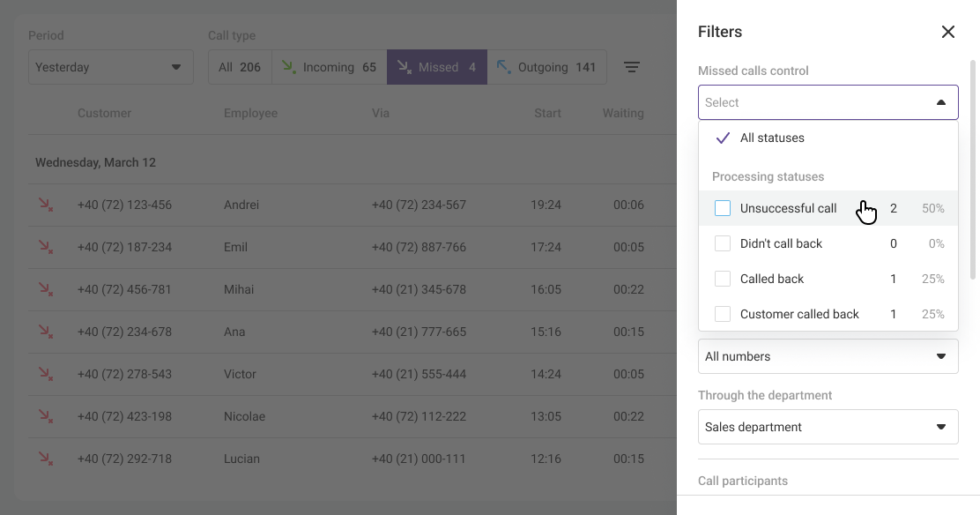The image size is (980, 515).
Task: Enable the Called back checkbox
Action: coord(723,279)
